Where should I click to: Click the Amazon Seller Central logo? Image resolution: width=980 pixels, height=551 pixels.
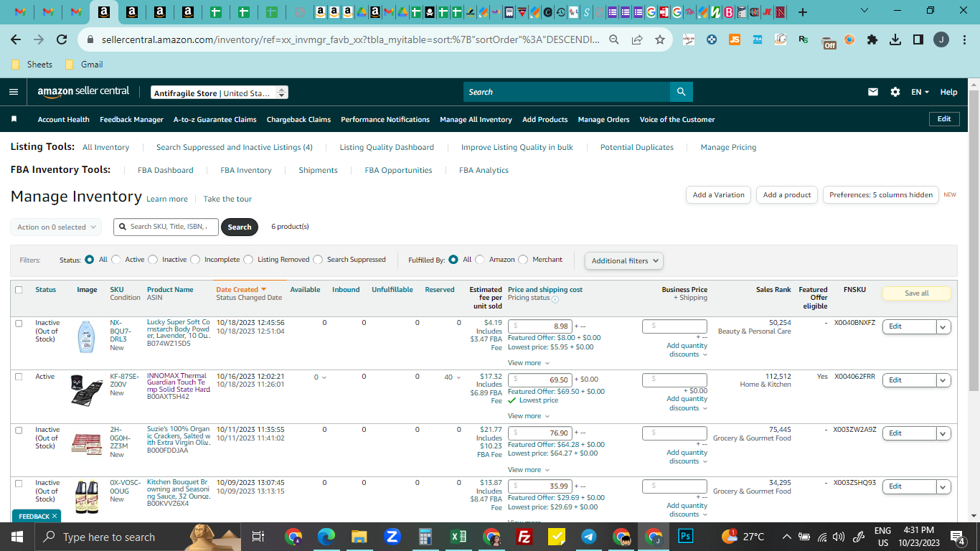83,92
